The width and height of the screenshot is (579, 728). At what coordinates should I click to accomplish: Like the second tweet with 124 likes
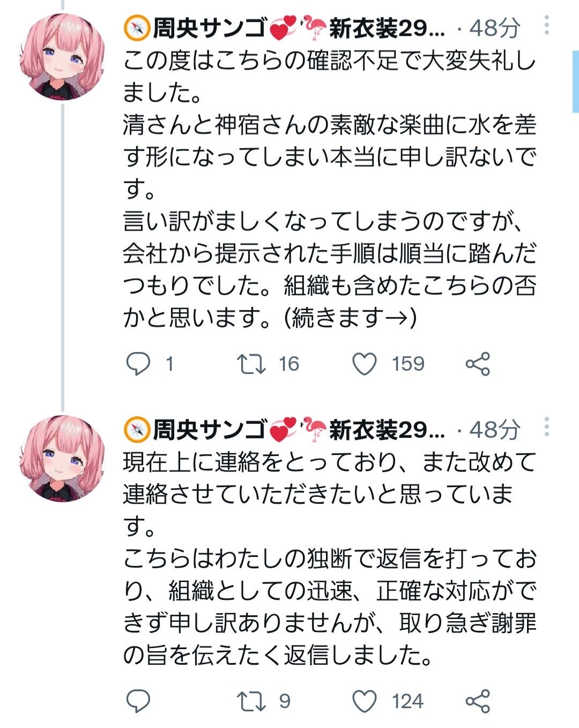365,701
